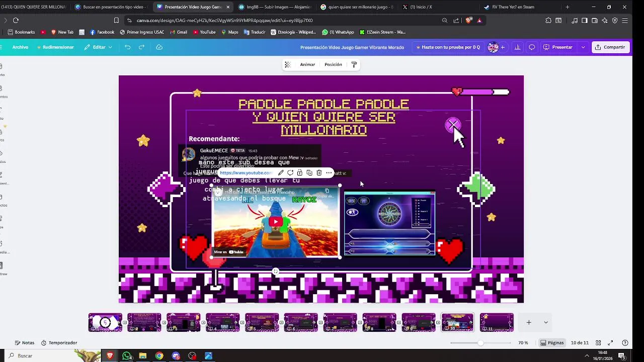Click the Posición button
The image size is (644, 362).
click(333, 65)
